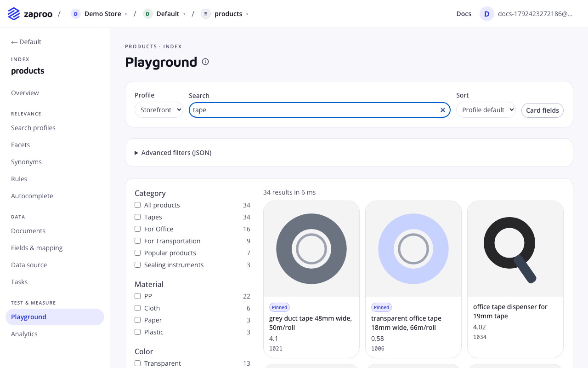Open the transparent office tape product image
This screenshot has width=588, height=368.
(x=413, y=249)
